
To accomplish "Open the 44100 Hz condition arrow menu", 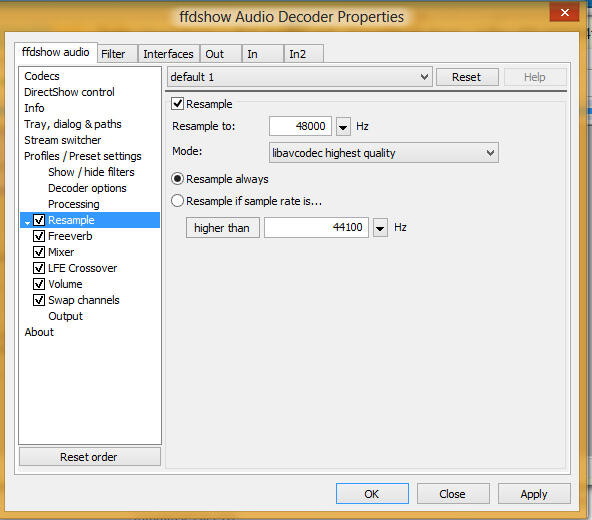I will click(380, 228).
